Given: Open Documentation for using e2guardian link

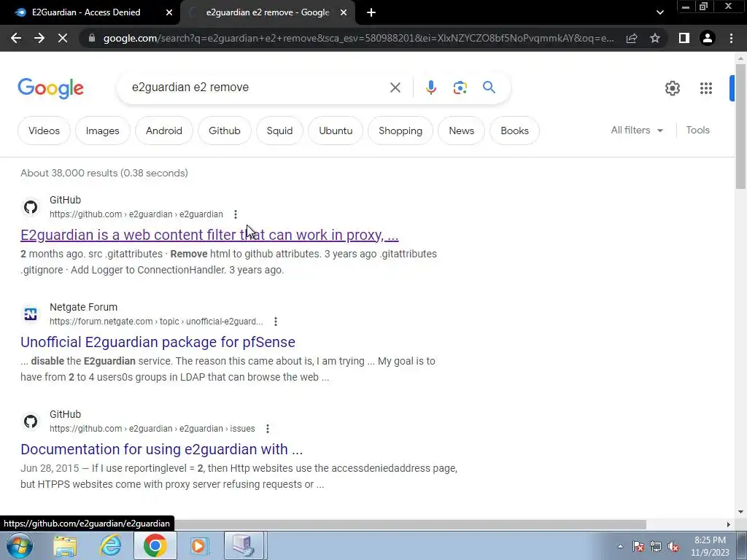Looking at the screenshot, I should [x=161, y=449].
